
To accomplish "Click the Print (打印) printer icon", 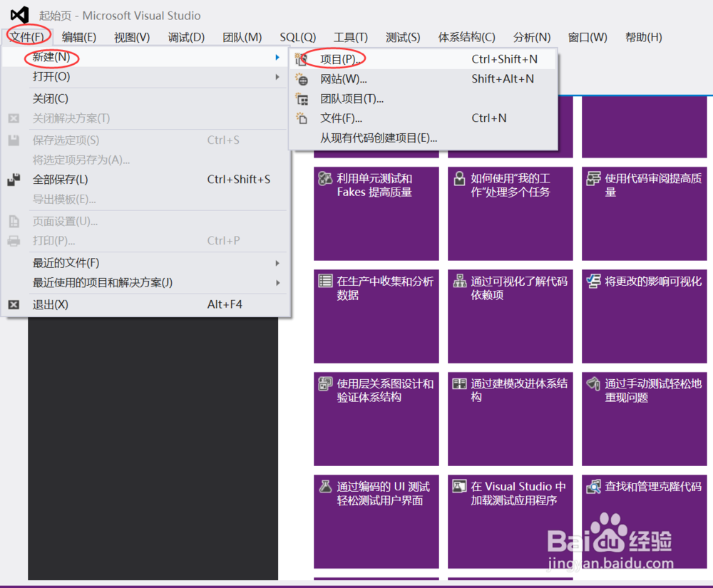I will [14, 241].
